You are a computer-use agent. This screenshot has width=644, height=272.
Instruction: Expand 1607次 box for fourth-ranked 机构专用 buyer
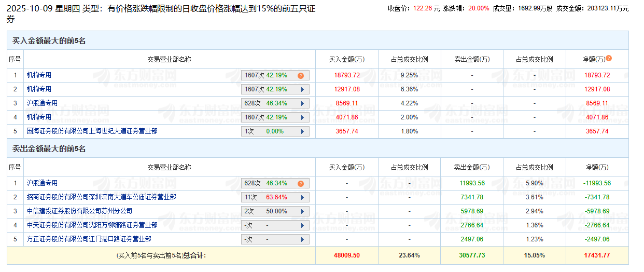point(302,118)
